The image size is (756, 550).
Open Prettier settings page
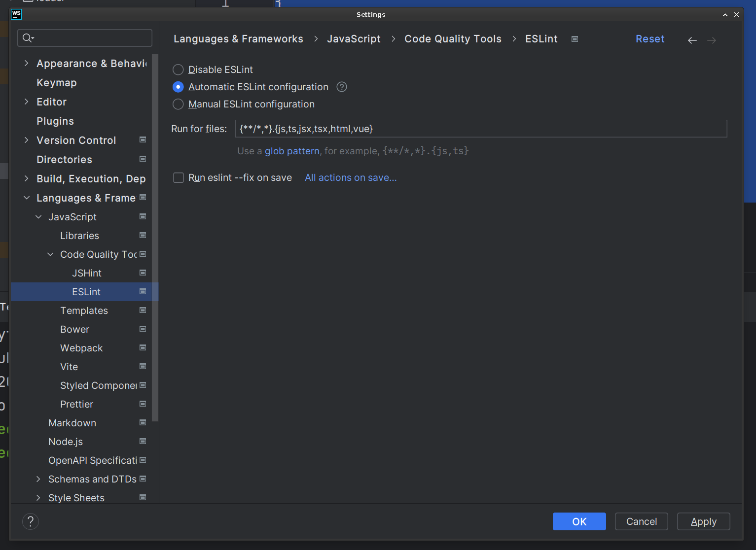pyautogui.click(x=76, y=404)
